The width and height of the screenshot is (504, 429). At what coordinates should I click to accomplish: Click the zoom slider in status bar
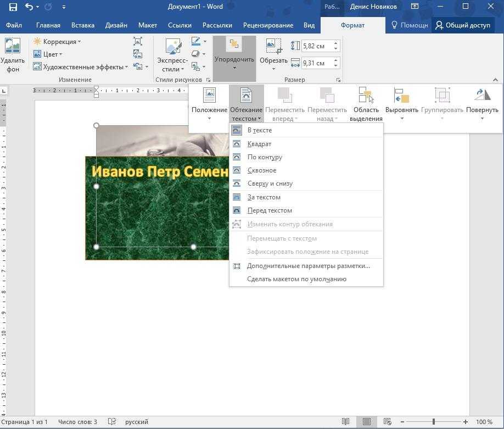(434, 422)
